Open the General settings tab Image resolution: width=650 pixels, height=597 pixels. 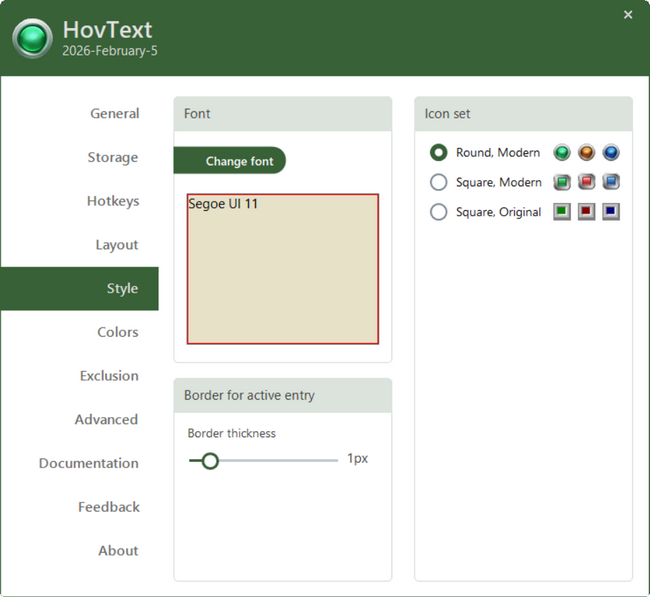pyautogui.click(x=114, y=114)
